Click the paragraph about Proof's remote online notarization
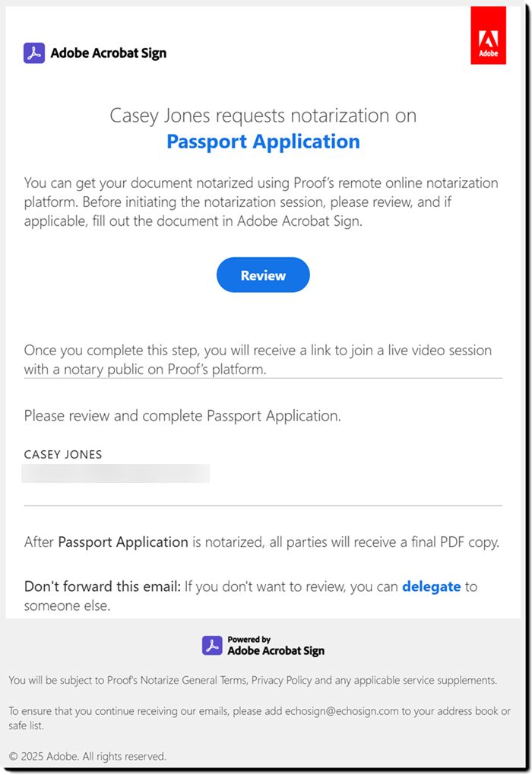Image resolution: width=532 pixels, height=775 pixels. [261, 202]
